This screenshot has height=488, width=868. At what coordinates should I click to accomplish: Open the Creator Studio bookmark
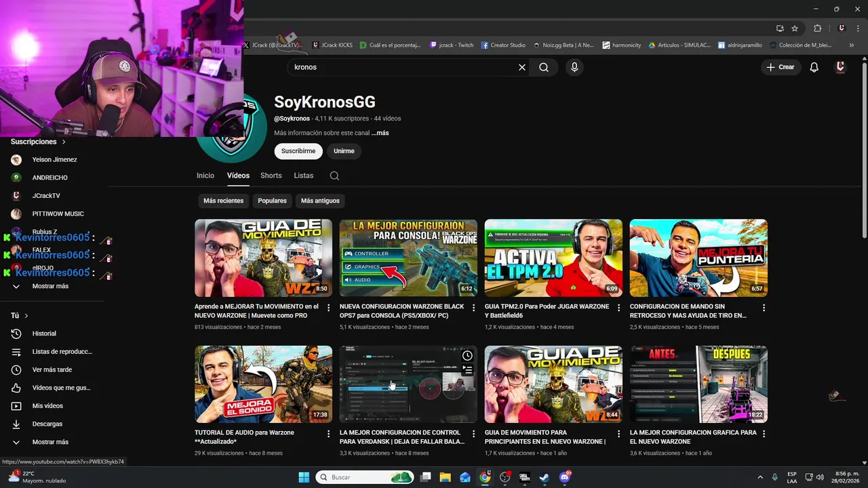(x=503, y=45)
